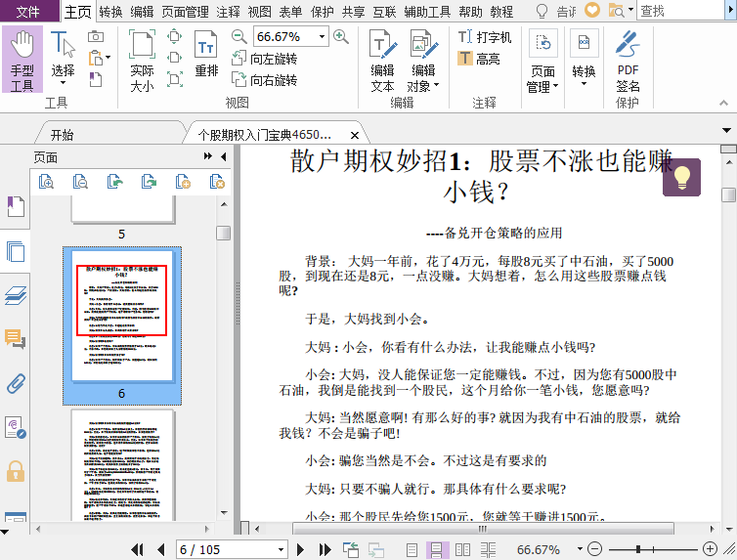Screen dimensions: 737x560
Task: Zoom in with the magnifier plus icon
Action: click(341, 36)
